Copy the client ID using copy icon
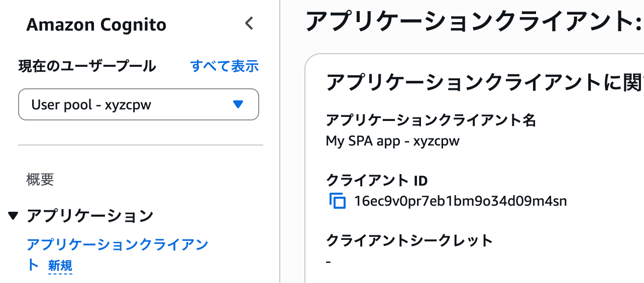 (x=338, y=201)
